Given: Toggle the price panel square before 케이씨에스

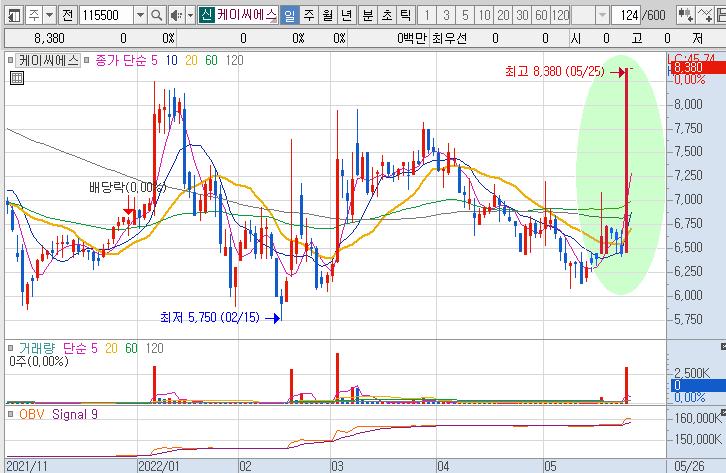Looking at the screenshot, I should click(10, 60).
